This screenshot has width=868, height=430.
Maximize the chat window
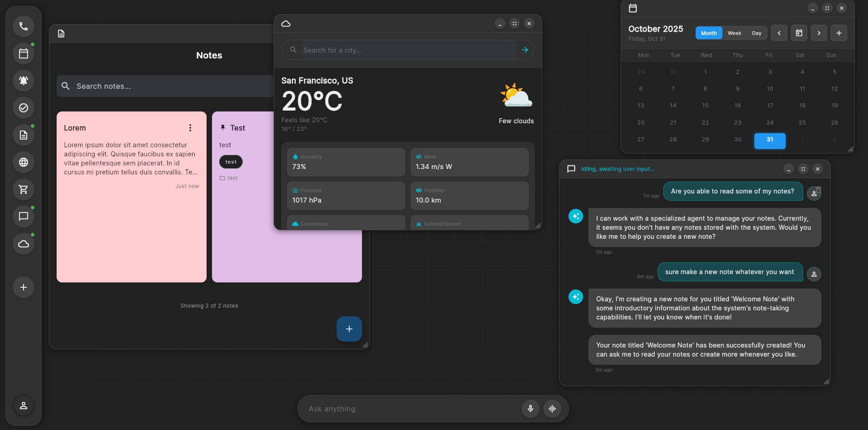[x=803, y=169]
